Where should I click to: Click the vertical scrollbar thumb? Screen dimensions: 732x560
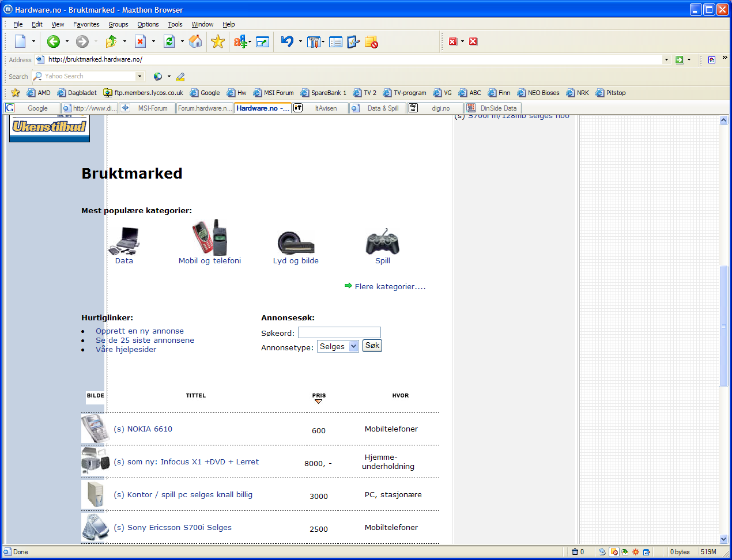click(x=724, y=326)
